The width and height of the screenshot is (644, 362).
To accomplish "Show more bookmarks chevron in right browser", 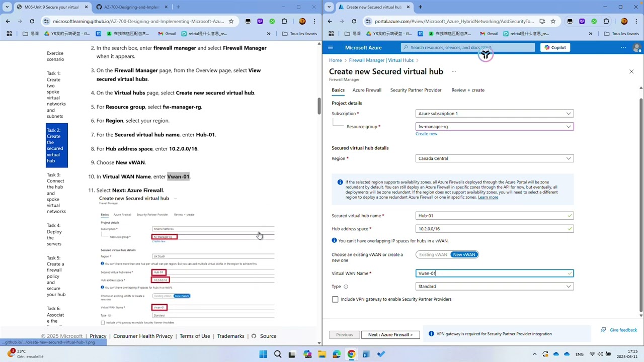I will point(591,34).
